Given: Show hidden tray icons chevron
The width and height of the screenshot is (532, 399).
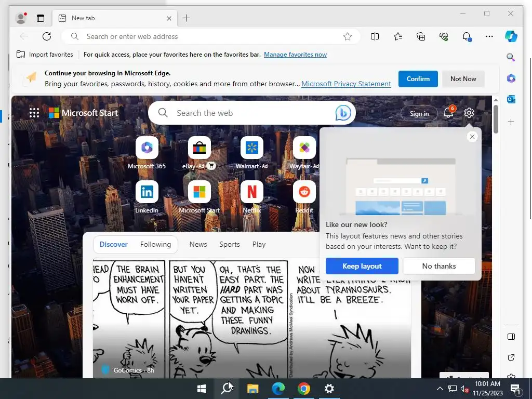Looking at the screenshot, I should (x=440, y=389).
